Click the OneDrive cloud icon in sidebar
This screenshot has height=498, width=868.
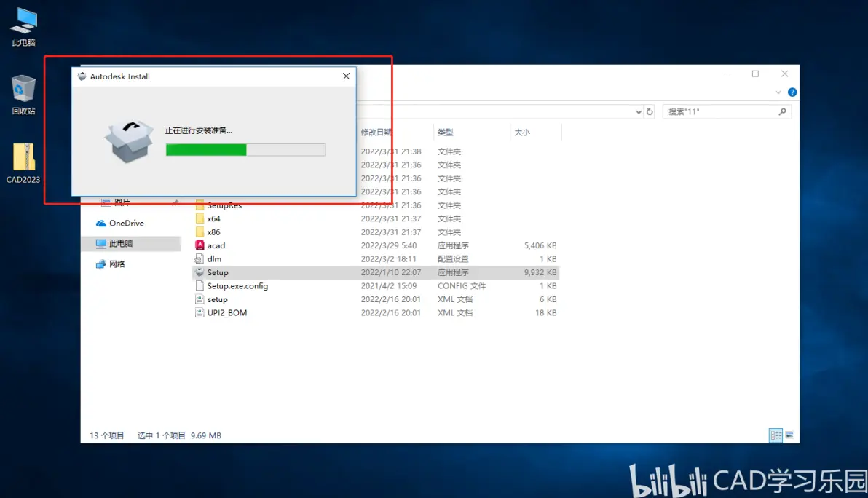pos(100,223)
